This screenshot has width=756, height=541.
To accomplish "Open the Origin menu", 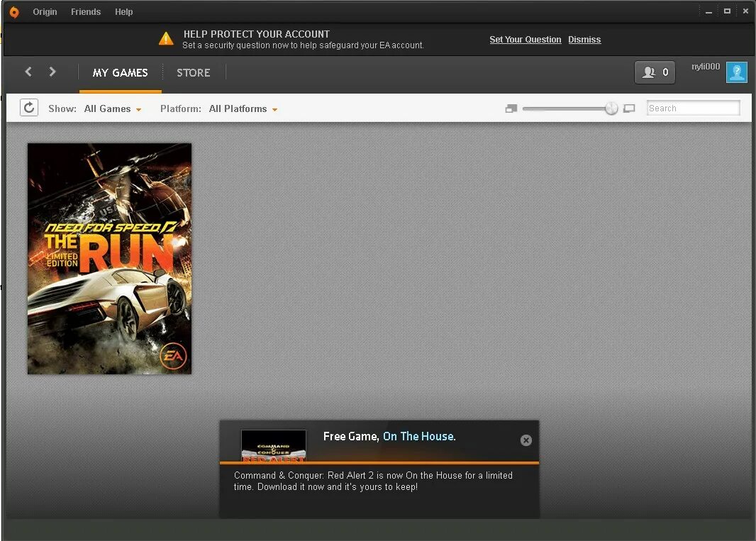I will 45,11.
